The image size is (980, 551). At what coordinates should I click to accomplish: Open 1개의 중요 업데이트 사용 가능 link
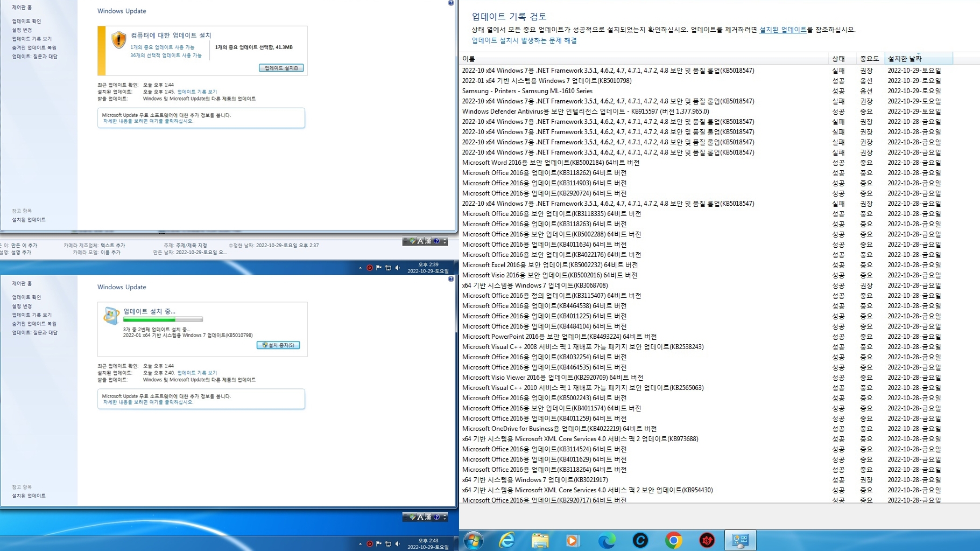(x=163, y=47)
